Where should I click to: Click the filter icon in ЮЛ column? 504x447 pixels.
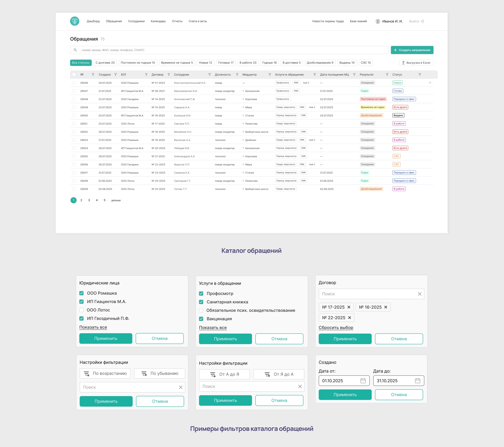pos(146,75)
